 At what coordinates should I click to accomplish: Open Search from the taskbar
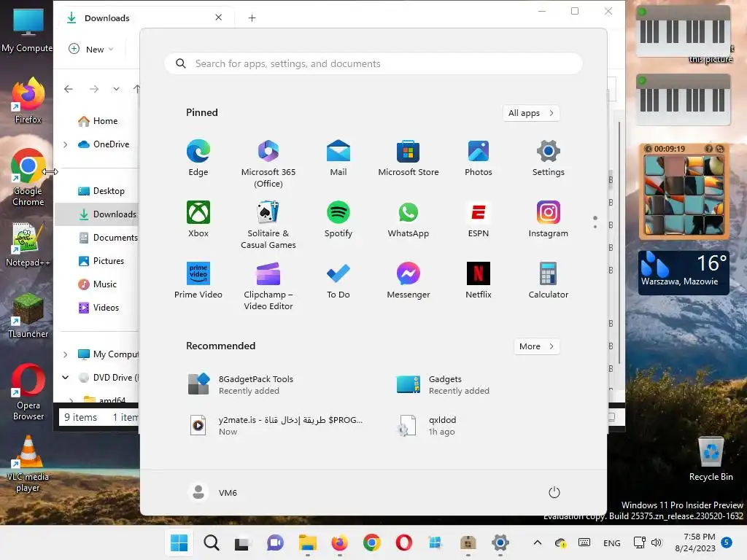coord(212,542)
